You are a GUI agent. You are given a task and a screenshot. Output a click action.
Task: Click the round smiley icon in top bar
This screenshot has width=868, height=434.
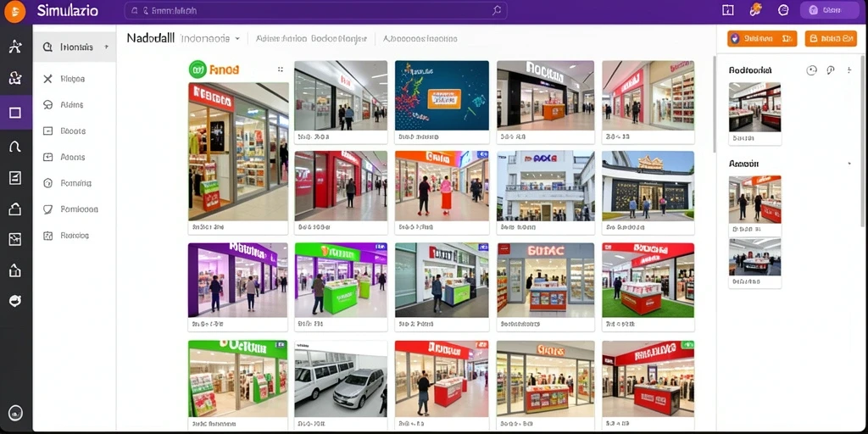[x=783, y=10]
